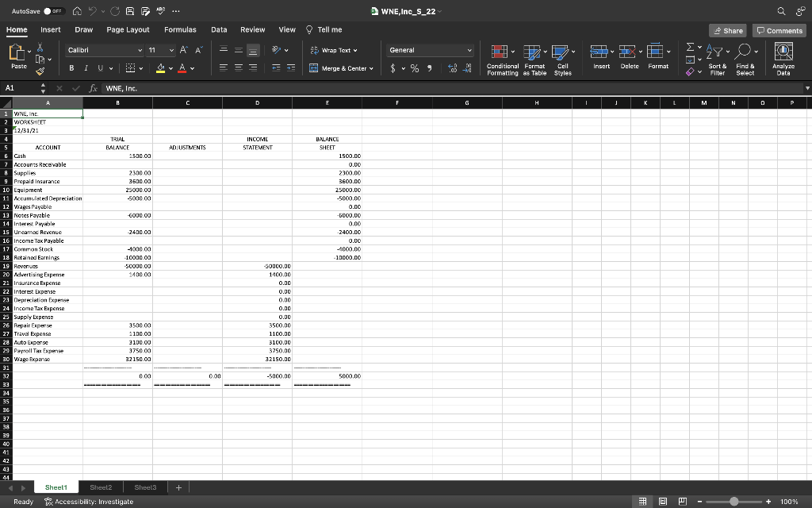Click the zoom in plus button
The image size is (812, 508).
point(768,502)
